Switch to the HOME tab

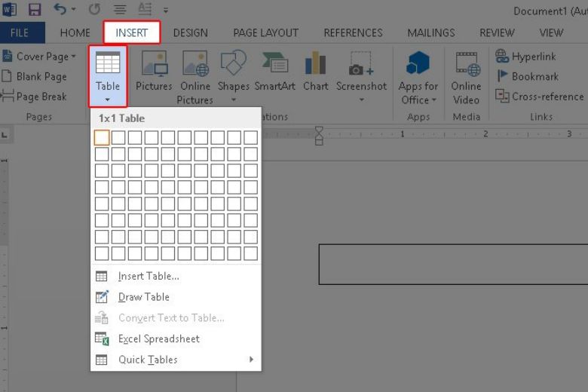75,33
